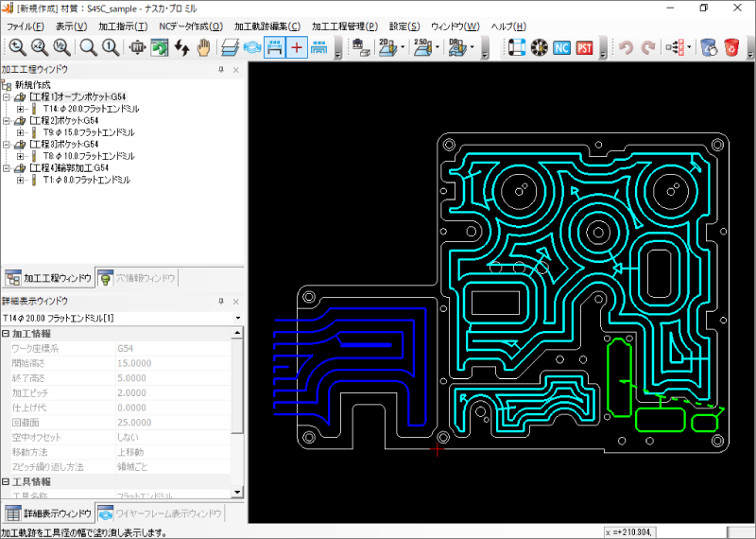Select the [工程4]輪郭加工:G54 tree item
The image size is (756, 539).
(x=69, y=168)
